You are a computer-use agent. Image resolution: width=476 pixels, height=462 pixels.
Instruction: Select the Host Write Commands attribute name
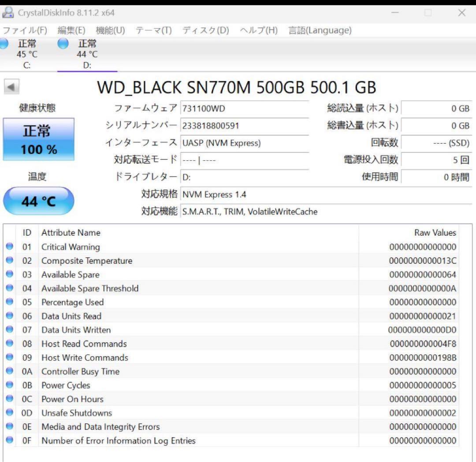85,358
